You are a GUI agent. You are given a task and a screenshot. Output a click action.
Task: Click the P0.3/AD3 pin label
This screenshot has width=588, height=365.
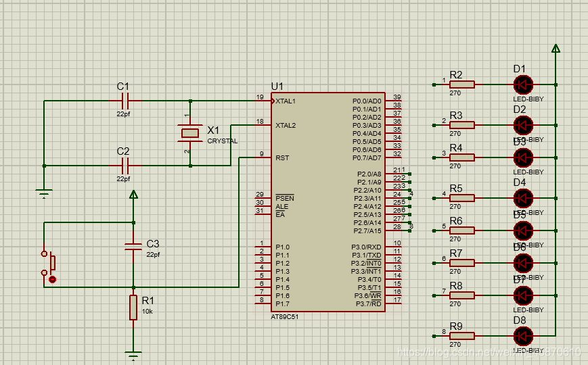pyautogui.click(x=367, y=126)
